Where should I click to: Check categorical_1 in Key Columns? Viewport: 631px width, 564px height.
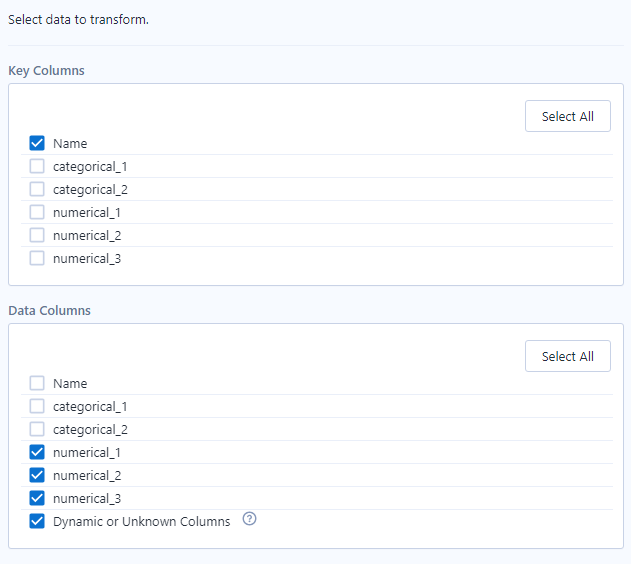click(37, 166)
